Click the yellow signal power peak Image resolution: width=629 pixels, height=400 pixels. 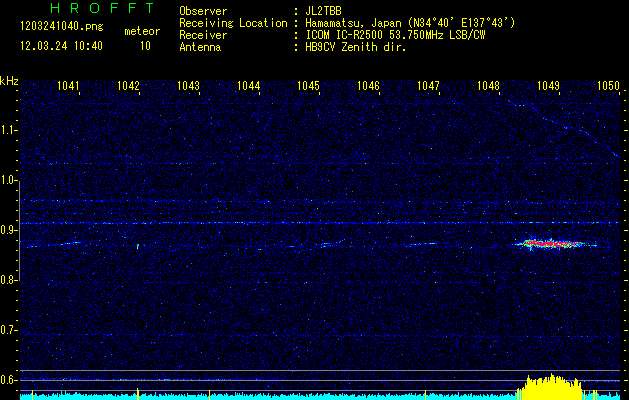pos(552,387)
